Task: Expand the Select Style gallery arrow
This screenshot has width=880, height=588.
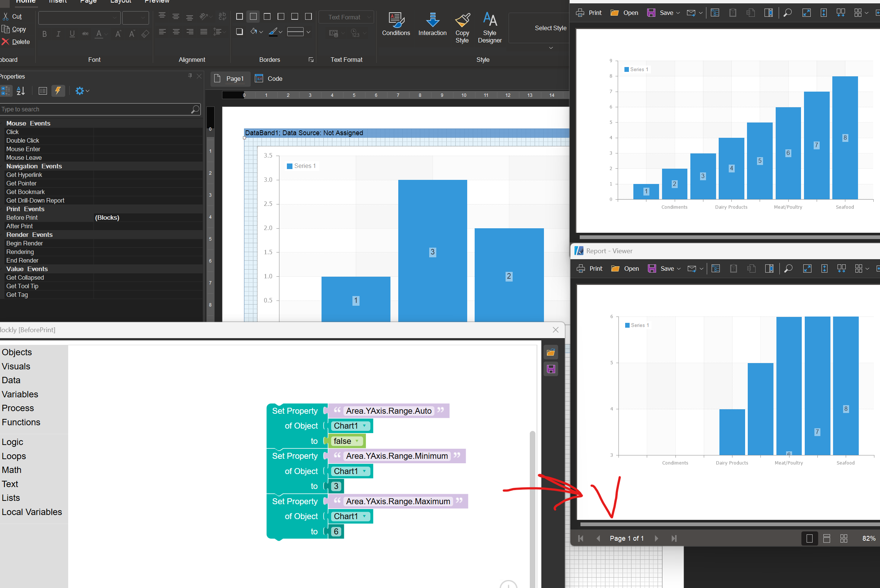Action: coord(551,48)
